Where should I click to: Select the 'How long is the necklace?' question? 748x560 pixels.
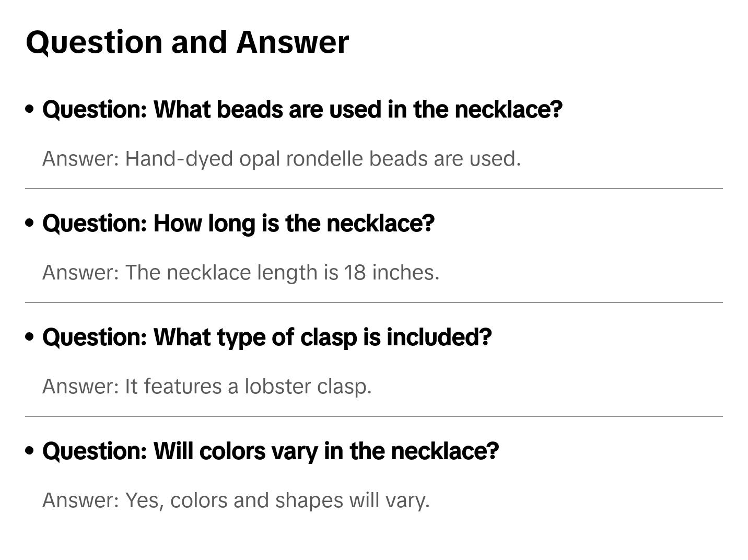click(x=238, y=223)
